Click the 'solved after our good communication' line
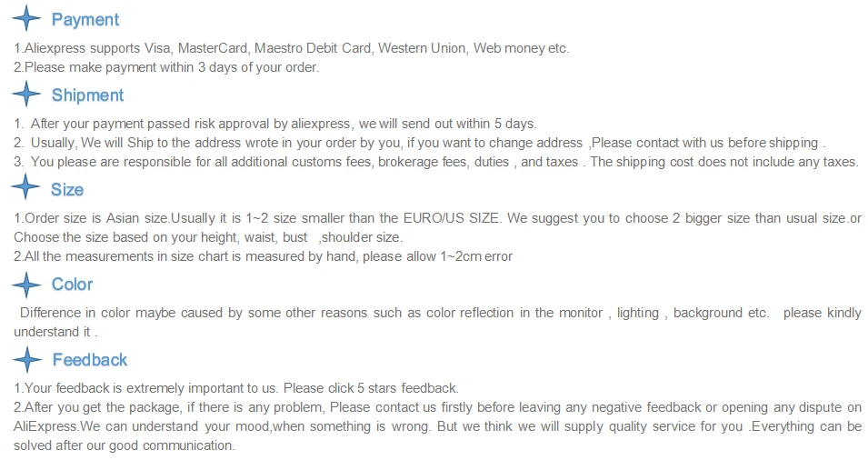The width and height of the screenshot is (868, 470). pos(124,445)
